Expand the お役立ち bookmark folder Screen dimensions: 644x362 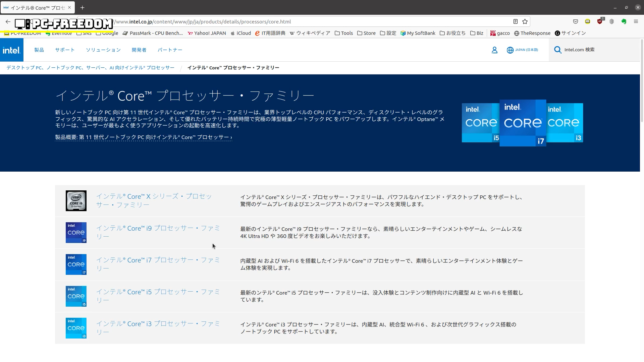pos(452,33)
